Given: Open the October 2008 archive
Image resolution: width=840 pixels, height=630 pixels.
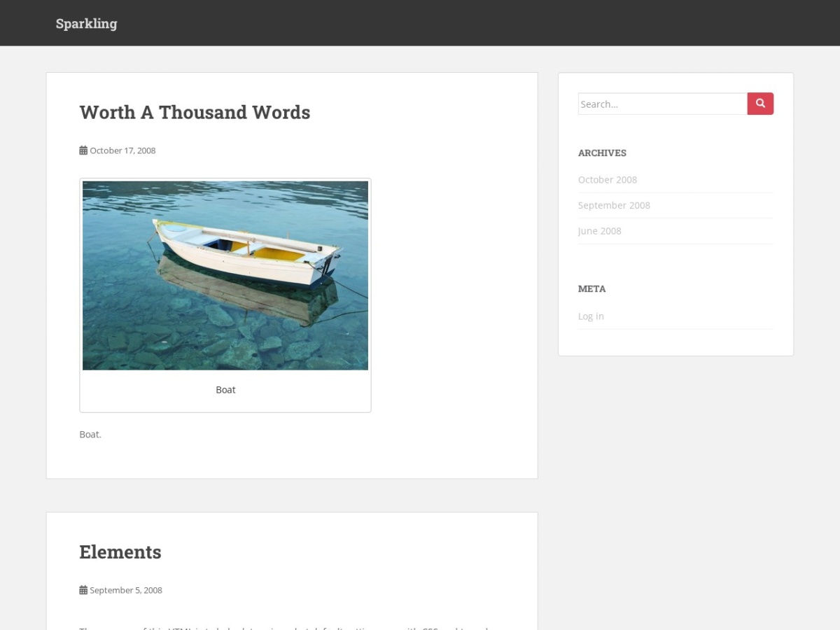Looking at the screenshot, I should pos(608,180).
